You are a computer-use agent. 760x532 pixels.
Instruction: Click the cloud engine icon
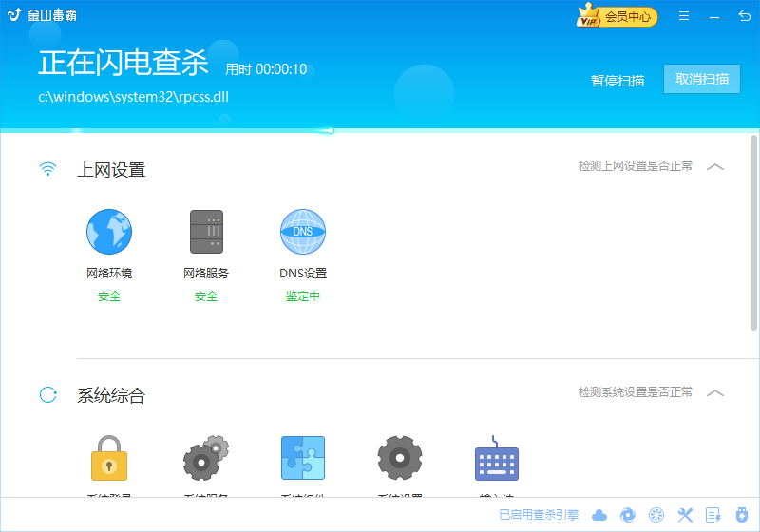coord(599,515)
